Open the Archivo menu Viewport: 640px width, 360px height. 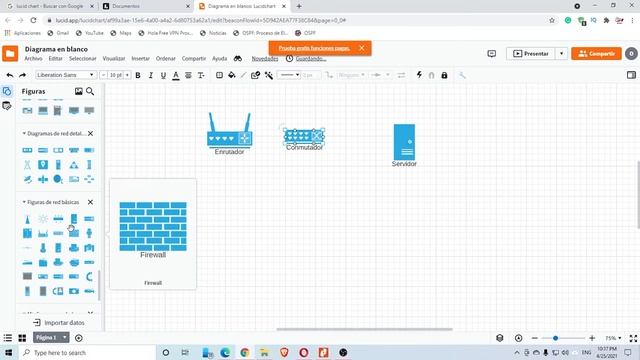tap(33, 59)
